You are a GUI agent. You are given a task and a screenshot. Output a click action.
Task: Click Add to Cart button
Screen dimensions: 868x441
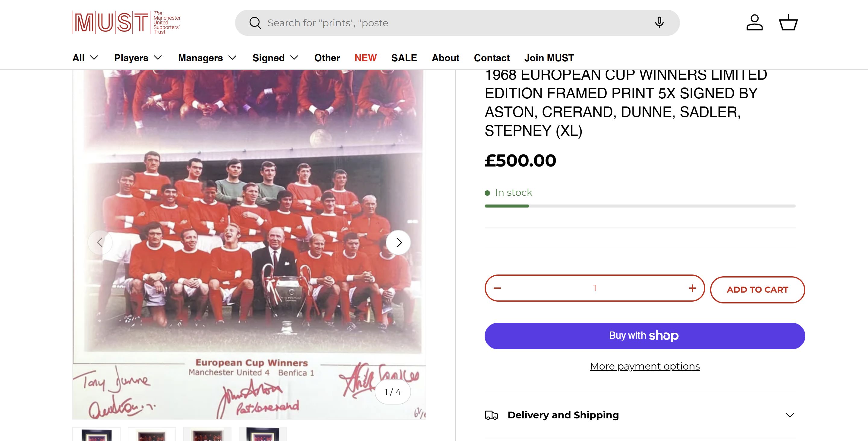757,290
